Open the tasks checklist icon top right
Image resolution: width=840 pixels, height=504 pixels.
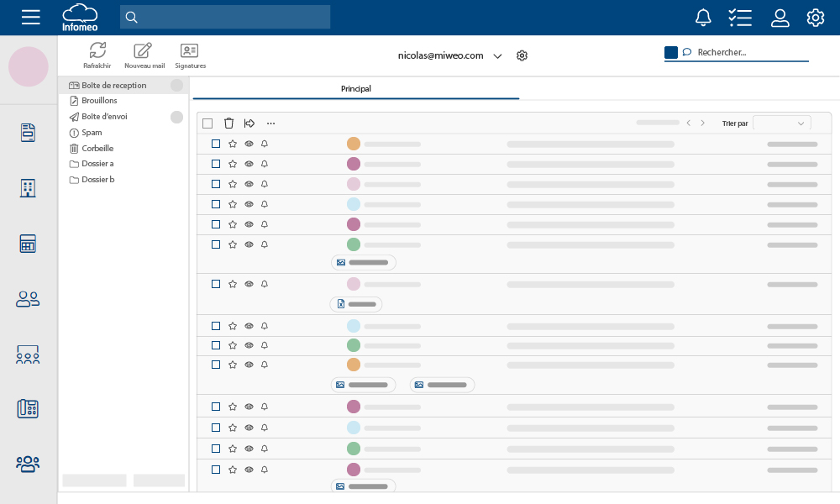click(740, 17)
